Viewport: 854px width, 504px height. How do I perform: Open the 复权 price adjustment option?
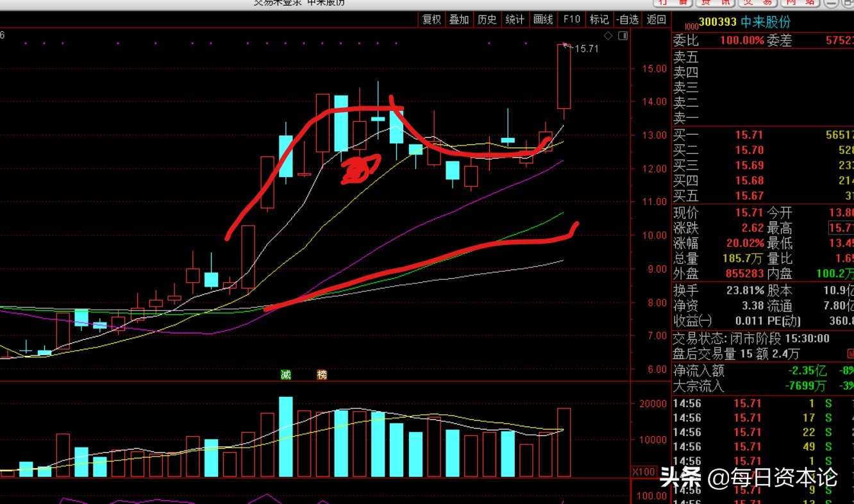[431, 19]
